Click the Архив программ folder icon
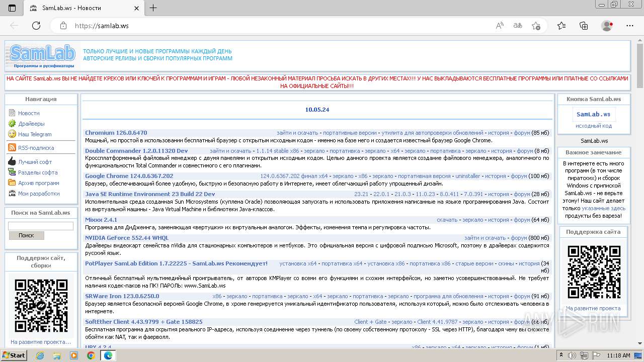The width and height of the screenshot is (644, 362). coord(12,183)
